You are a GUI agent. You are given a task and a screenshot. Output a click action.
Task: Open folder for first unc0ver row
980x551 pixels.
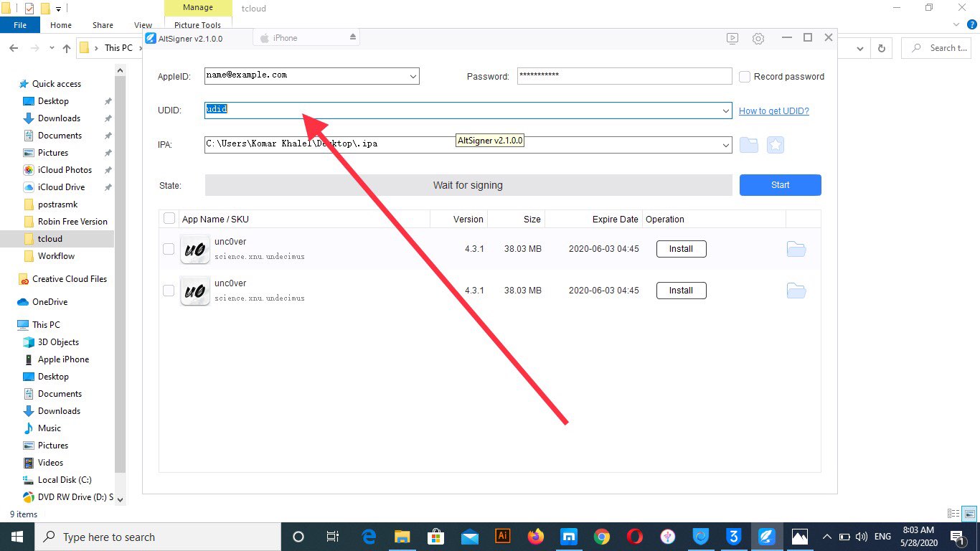[x=796, y=249]
